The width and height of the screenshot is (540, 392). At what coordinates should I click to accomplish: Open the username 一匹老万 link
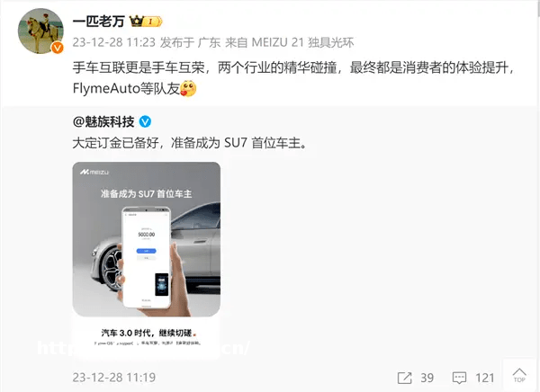(x=98, y=22)
